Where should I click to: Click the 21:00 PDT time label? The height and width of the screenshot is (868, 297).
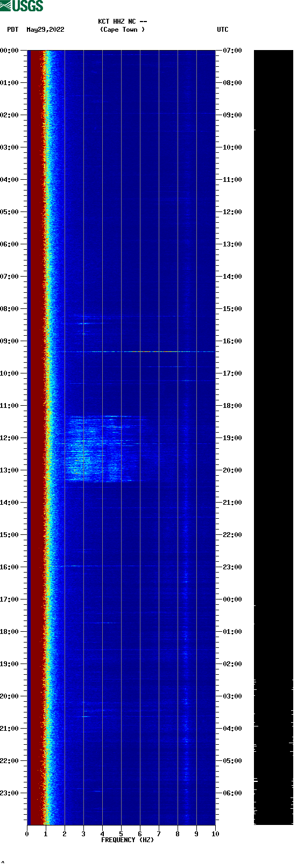pos(10,729)
